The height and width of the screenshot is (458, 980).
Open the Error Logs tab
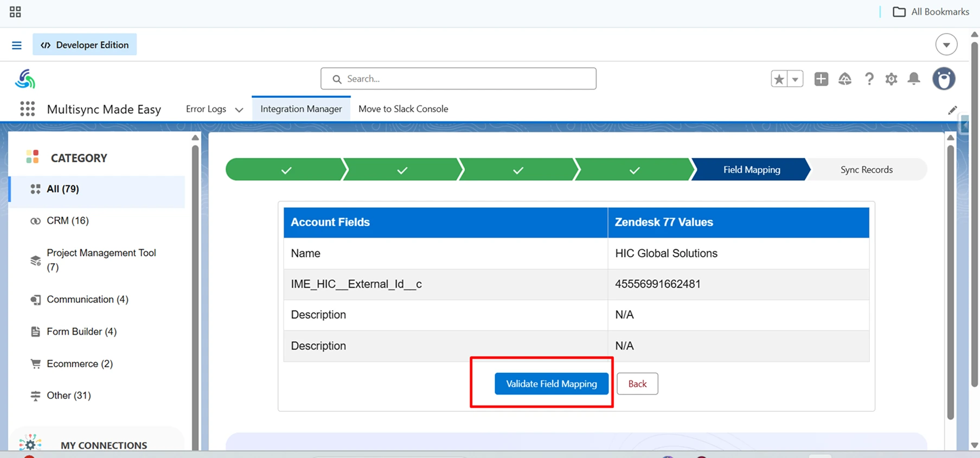pyautogui.click(x=206, y=109)
